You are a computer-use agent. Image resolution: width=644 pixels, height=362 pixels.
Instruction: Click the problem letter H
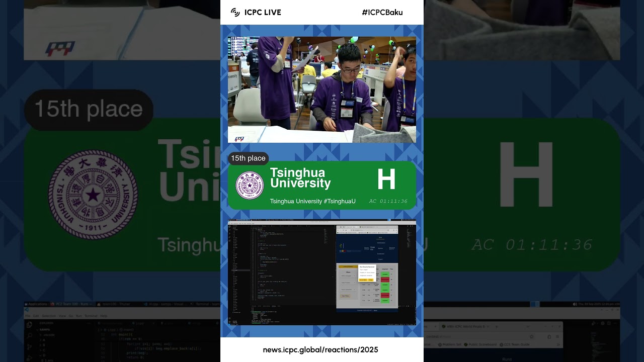386,179
